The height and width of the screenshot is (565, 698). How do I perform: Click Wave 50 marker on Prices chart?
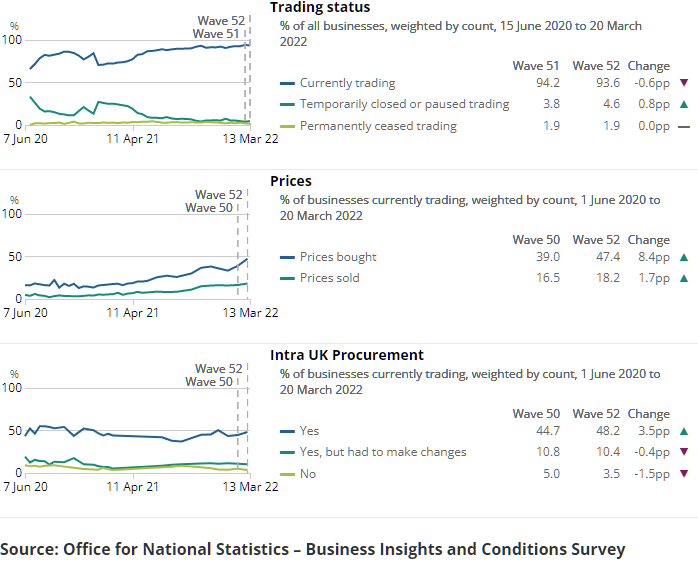tap(208, 208)
